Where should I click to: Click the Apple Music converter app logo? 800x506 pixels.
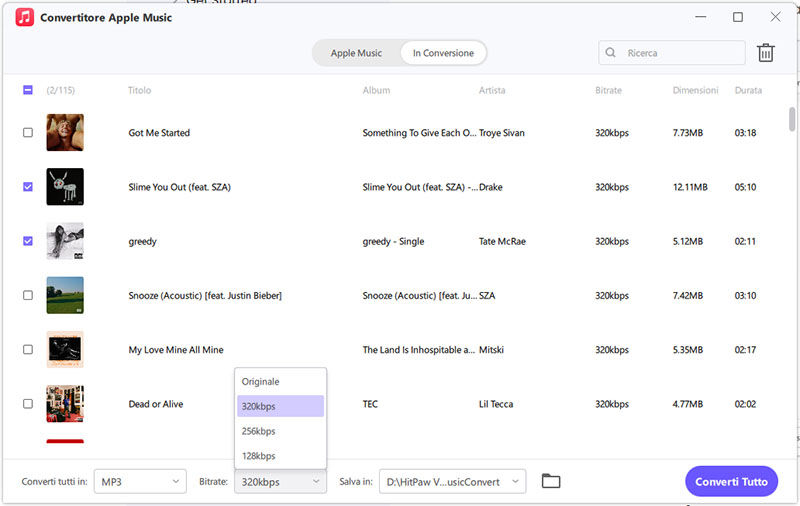click(x=24, y=17)
